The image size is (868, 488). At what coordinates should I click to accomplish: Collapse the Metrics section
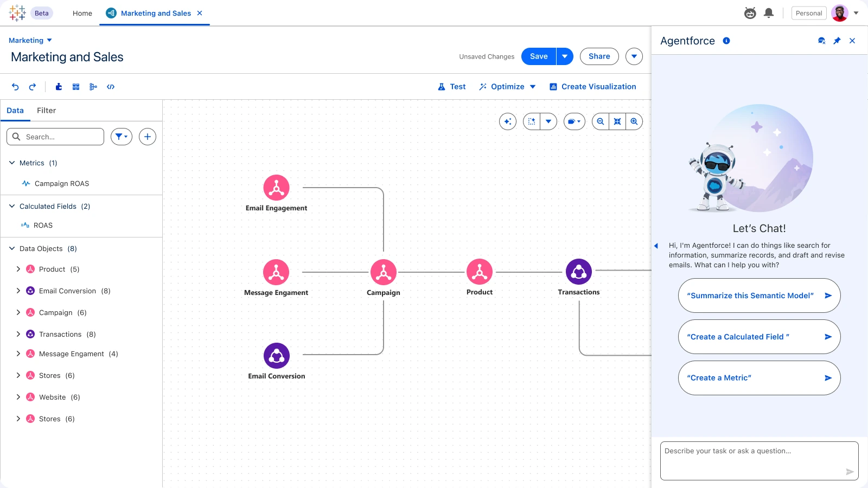tap(12, 163)
